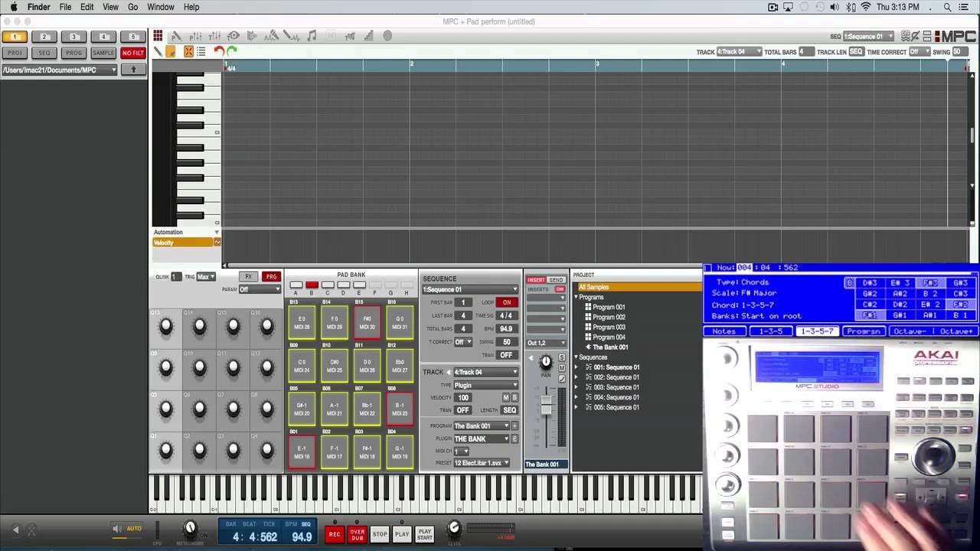Click the SAMPLE browser filter button

coord(103,53)
